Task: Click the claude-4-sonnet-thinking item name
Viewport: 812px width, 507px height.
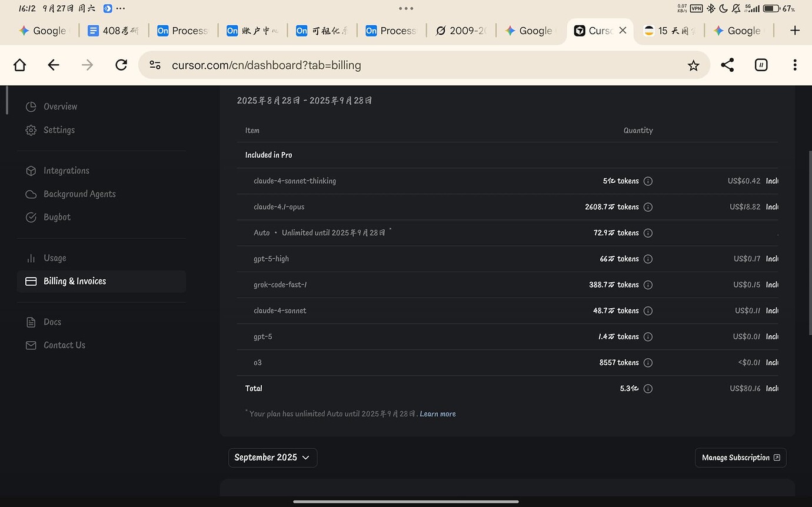Action: pos(295,181)
